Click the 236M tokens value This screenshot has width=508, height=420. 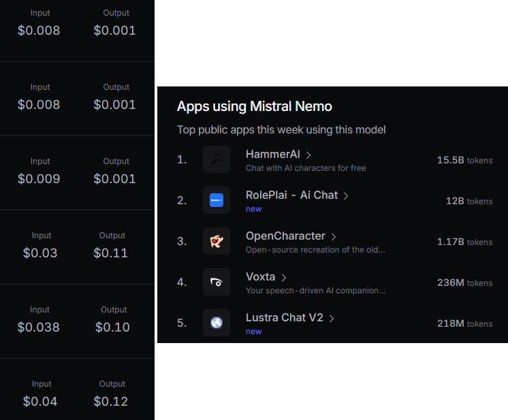[x=465, y=282]
